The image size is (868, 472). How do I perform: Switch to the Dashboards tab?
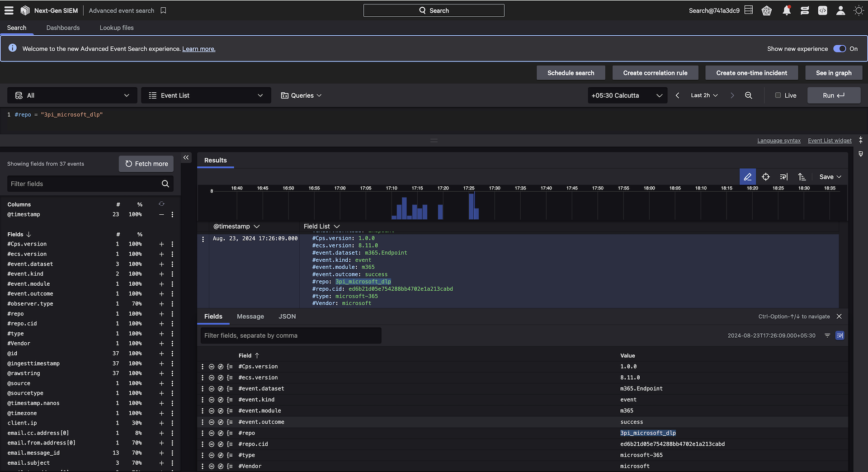[x=63, y=28]
